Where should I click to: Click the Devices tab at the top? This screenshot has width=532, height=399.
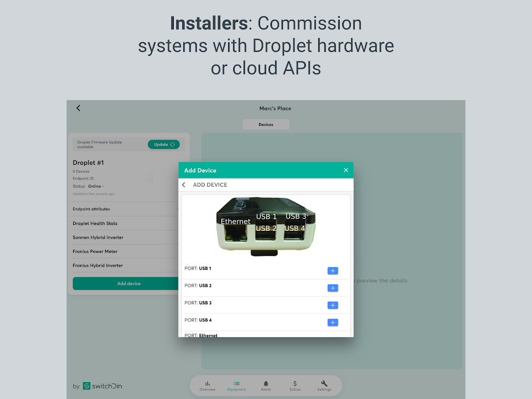[266, 124]
